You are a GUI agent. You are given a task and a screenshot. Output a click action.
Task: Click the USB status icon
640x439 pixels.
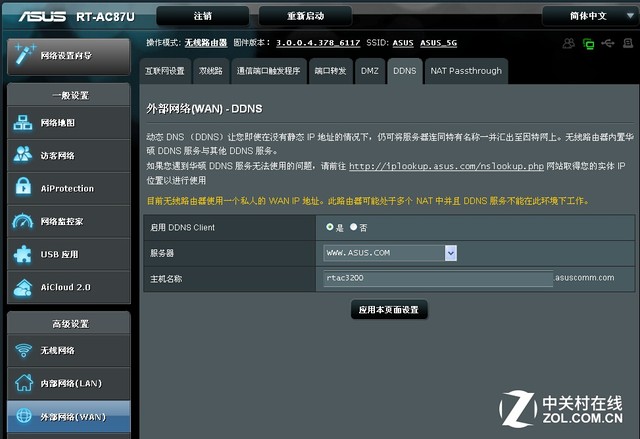608,43
